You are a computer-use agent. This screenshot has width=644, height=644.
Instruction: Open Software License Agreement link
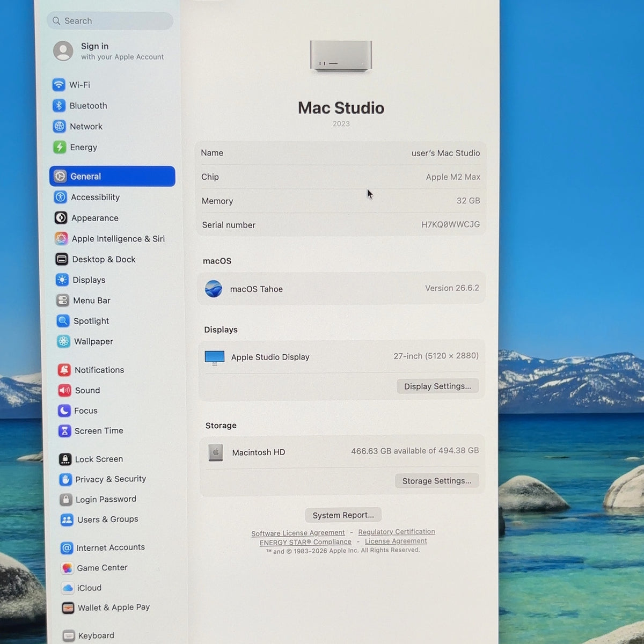click(x=298, y=533)
